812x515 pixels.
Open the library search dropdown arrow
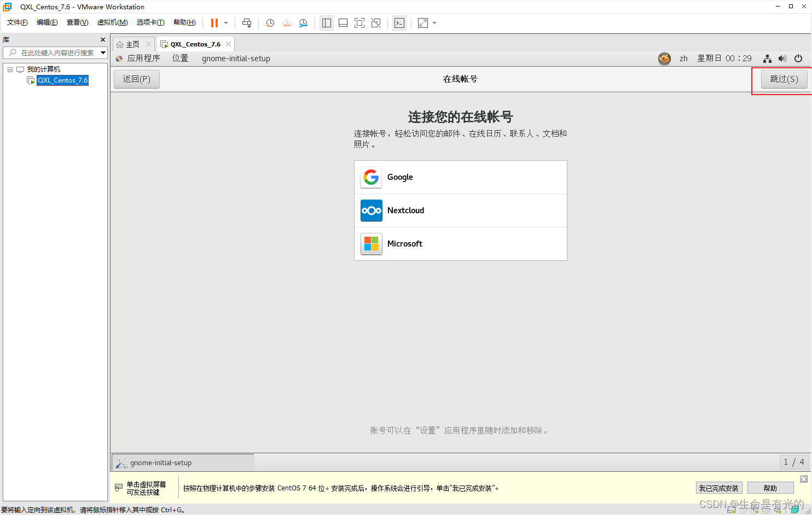pyautogui.click(x=103, y=52)
